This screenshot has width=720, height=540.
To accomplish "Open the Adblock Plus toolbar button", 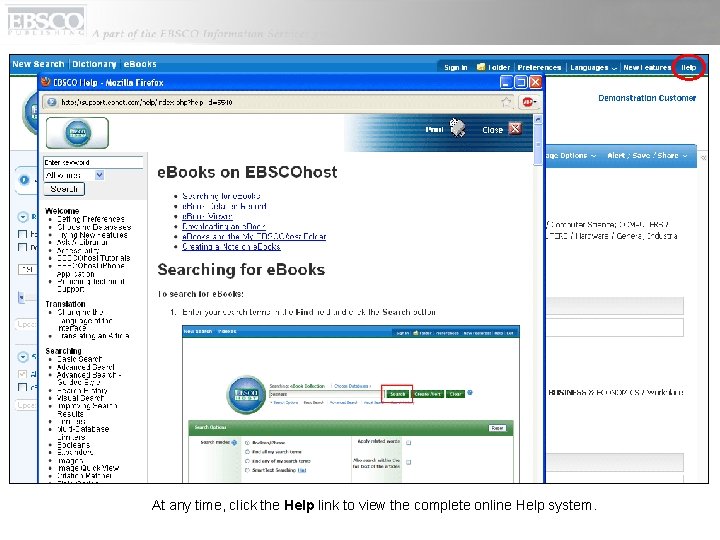I will pos(528,102).
